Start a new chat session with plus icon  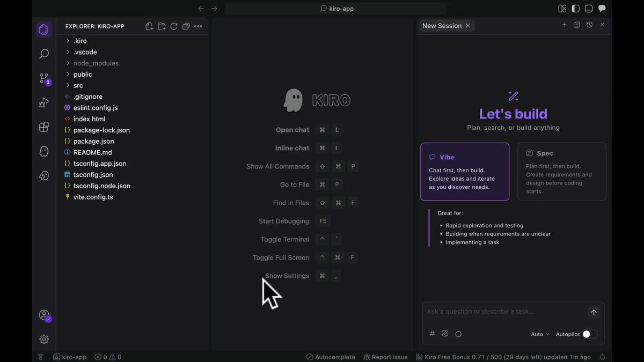point(564,25)
